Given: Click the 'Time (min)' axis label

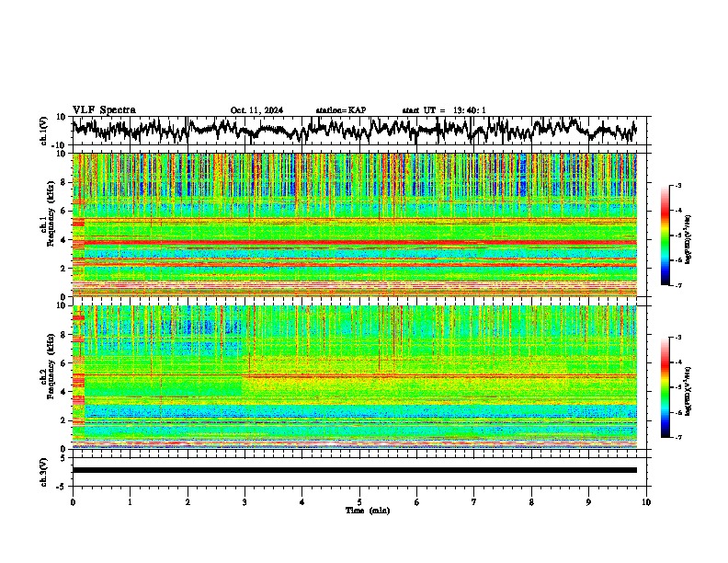Looking at the screenshot, I should 368,511.
